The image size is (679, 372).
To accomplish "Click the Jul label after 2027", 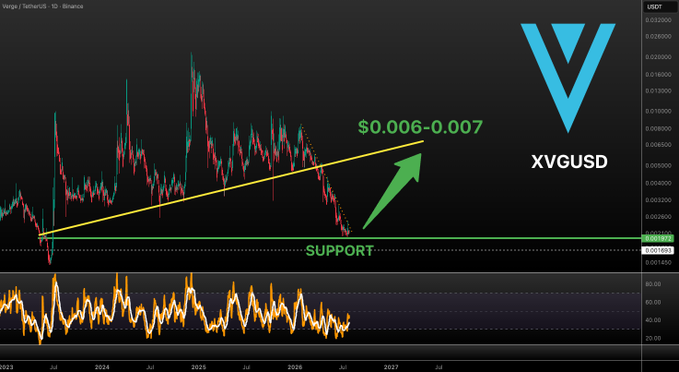I will pyautogui.click(x=438, y=367).
